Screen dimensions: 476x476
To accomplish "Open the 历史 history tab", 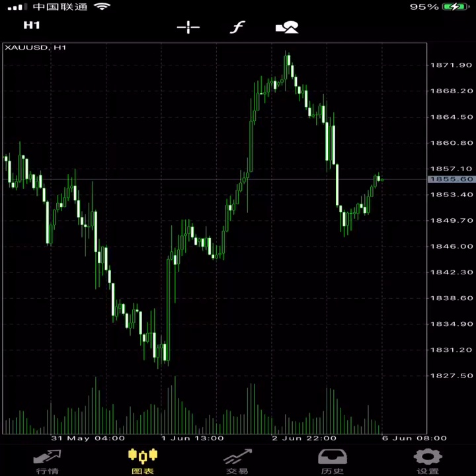I will click(x=333, y=461).
